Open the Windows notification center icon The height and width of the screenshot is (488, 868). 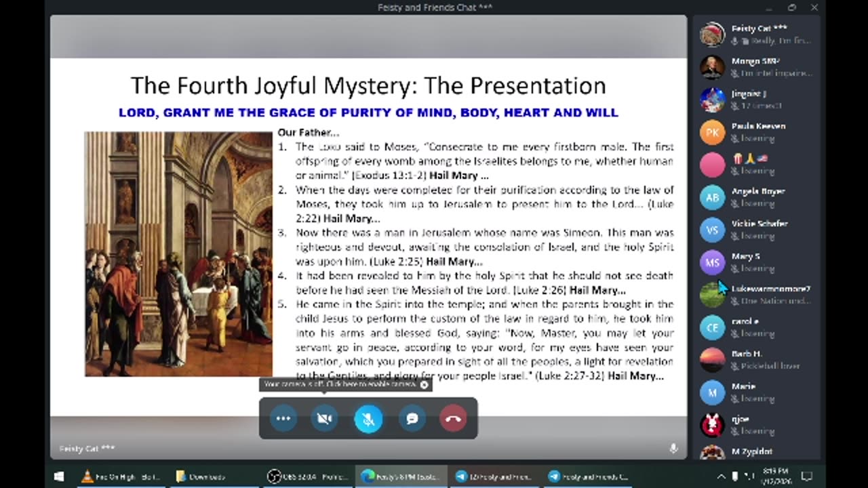808,476
